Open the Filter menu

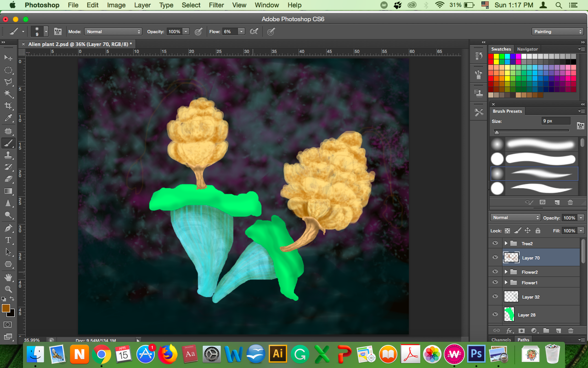click(x=216, y=5)
